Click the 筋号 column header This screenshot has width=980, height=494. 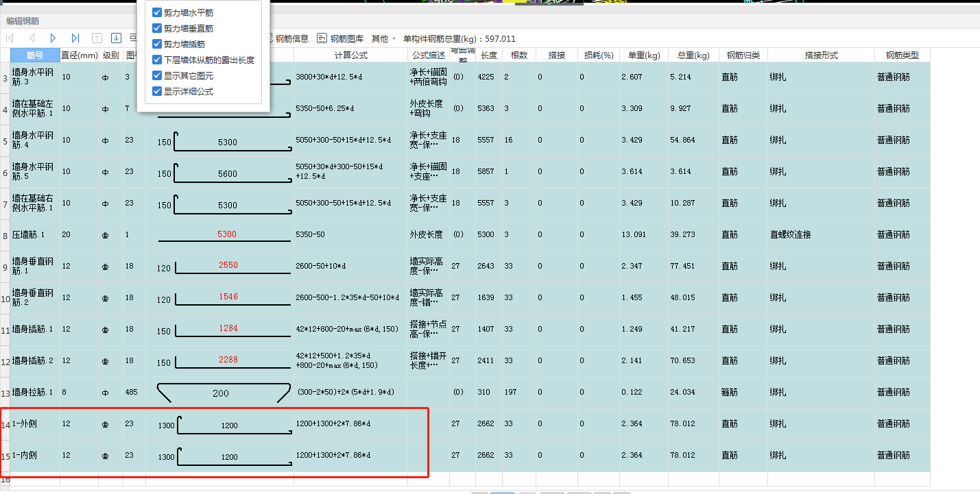click(35, 55)
